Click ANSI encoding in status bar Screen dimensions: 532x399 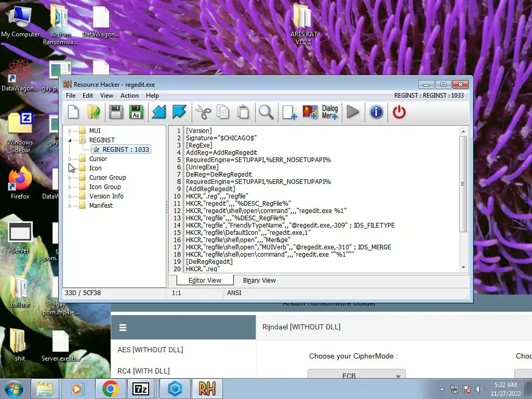click(234, 293)
